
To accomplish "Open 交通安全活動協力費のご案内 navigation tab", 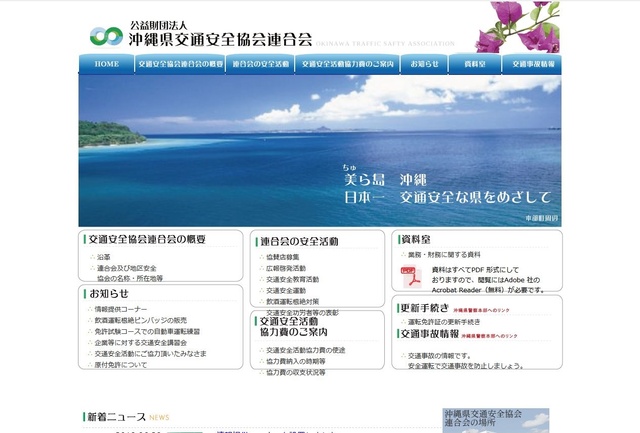I will pos(347,64).
